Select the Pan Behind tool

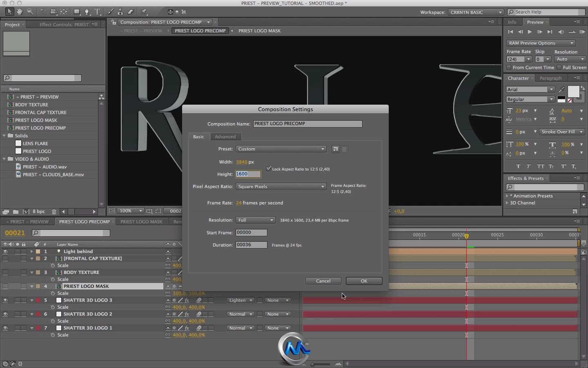(x=64, y=11)
